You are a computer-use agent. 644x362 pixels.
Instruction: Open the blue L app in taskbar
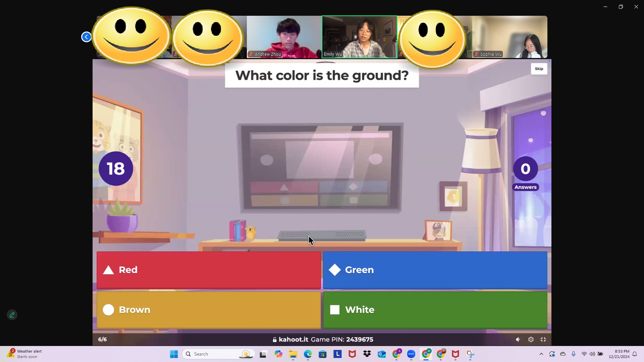pyautogui.click(x=337, y=354)
